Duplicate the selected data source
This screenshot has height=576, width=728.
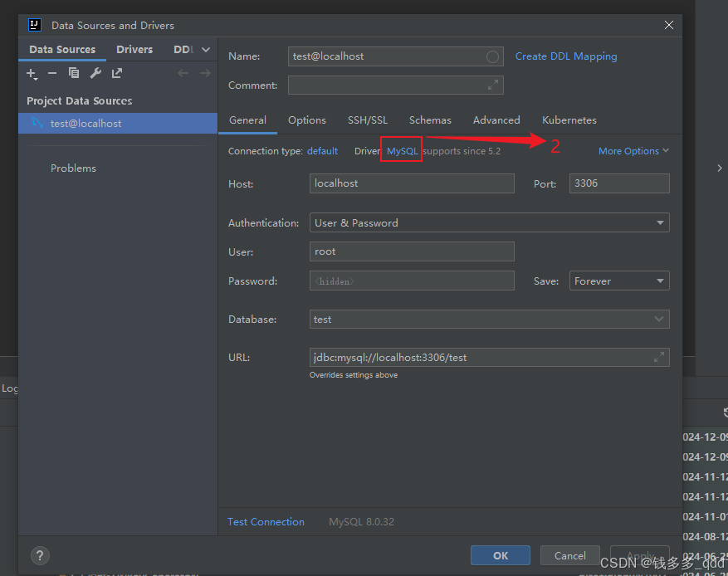(74, 73)
